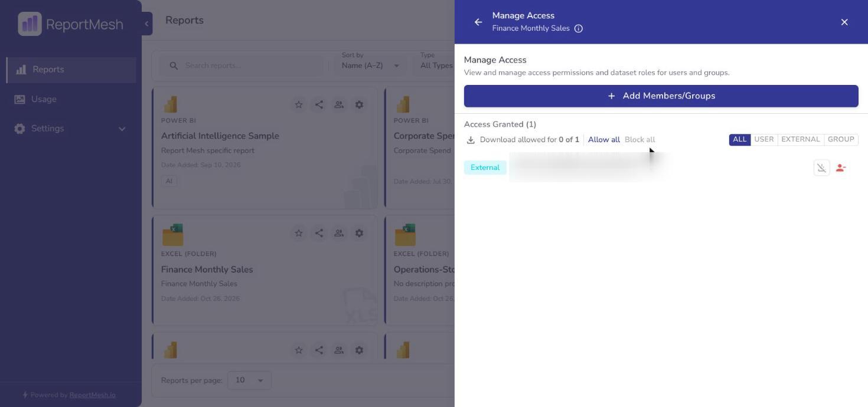Open Usage in the sidebar
The image size is (868, 407).
71,99
